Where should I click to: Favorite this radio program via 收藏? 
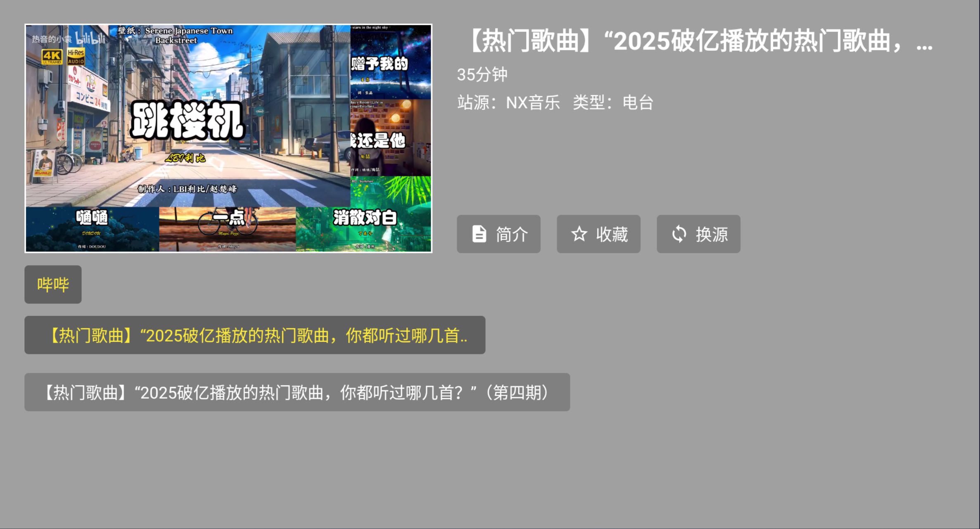point(598,234)
